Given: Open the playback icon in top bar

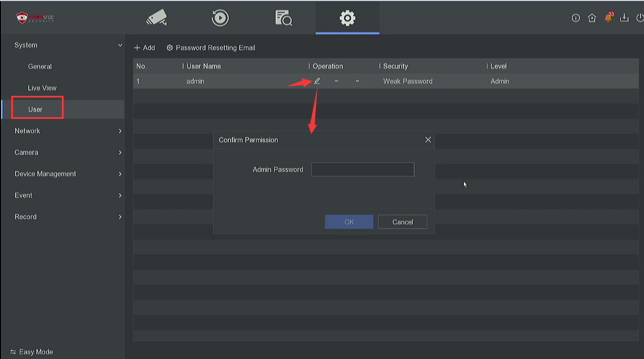Looking at the screenshot, I should [x=220, y=18].
